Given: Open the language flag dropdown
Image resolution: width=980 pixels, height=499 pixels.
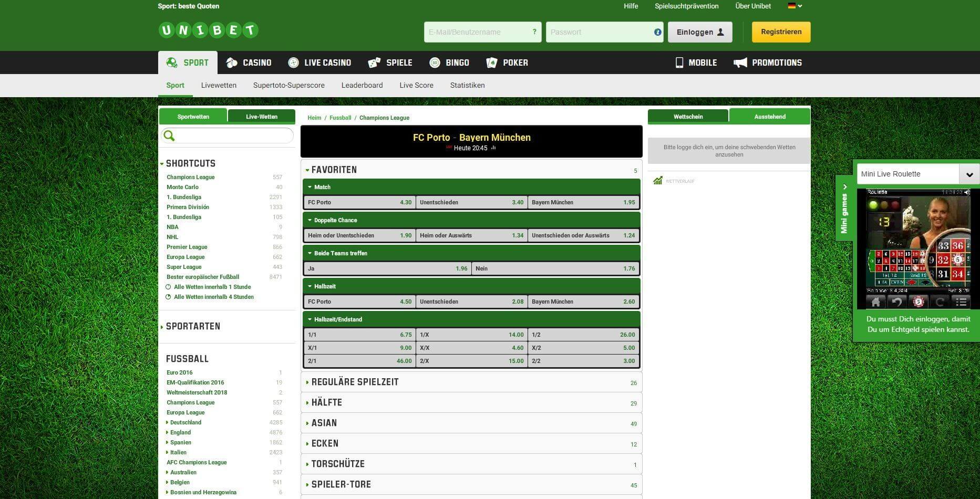Looking at the screenshot, I should pyautogui.click(x=793, y=6).
